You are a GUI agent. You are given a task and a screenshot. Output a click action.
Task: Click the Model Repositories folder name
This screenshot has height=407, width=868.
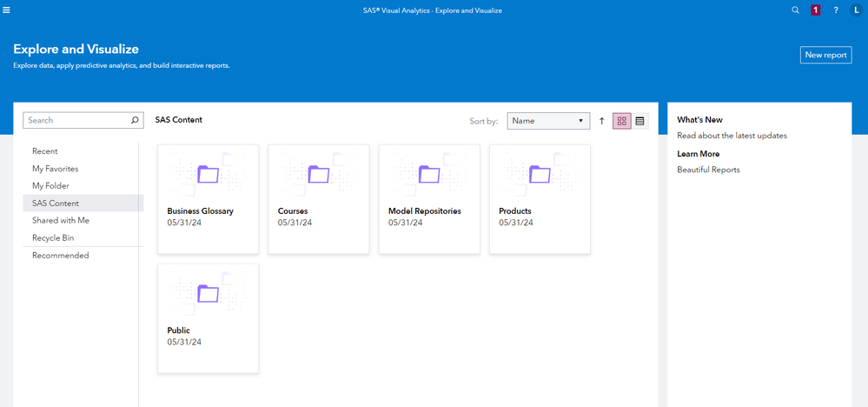click(425, 211)
